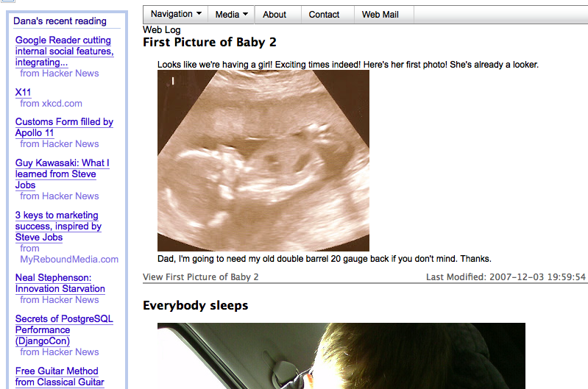Image resolution: width=588 pixels, height=389 pixels.
Task: Click 'from Hacker News' under Guy Kawasaki item
Action: pos(60,196)
